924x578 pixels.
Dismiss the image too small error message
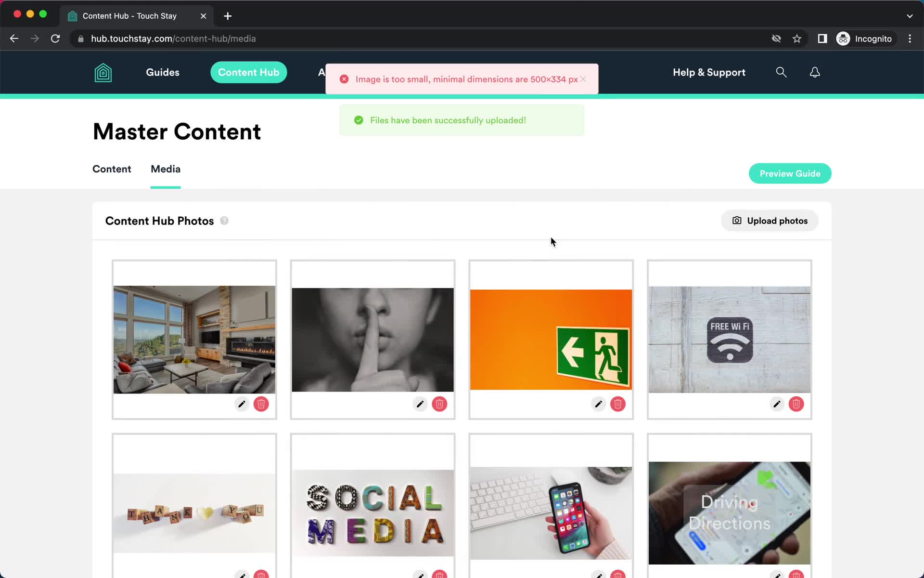tap(583, 79)
